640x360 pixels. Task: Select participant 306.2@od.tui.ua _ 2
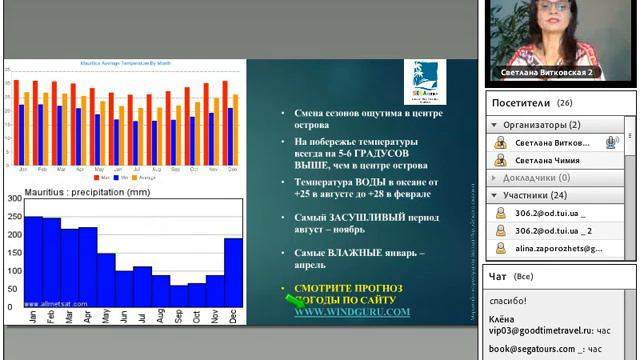click(x=555, y=231)
